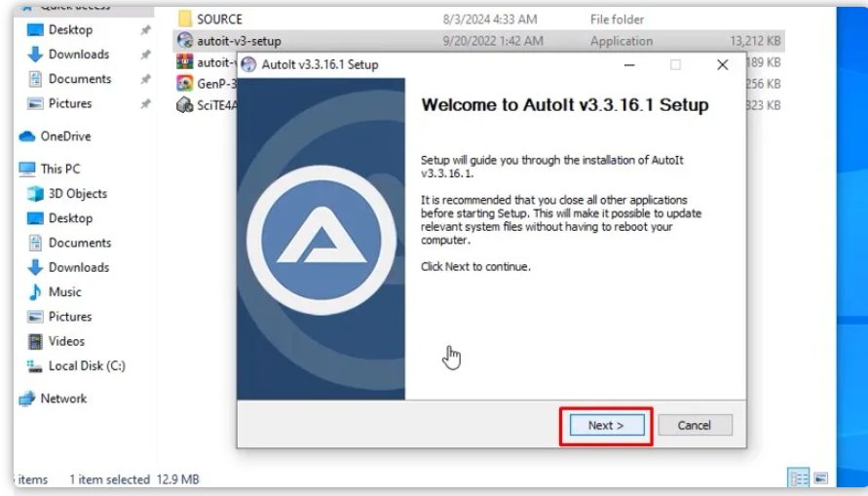
Task: Open pinned Pictures in Quick access
Action: [70, 103]
